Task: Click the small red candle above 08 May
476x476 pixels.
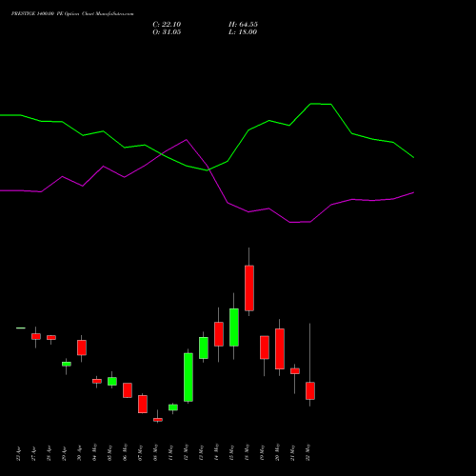Action: (x=158, y=420)
